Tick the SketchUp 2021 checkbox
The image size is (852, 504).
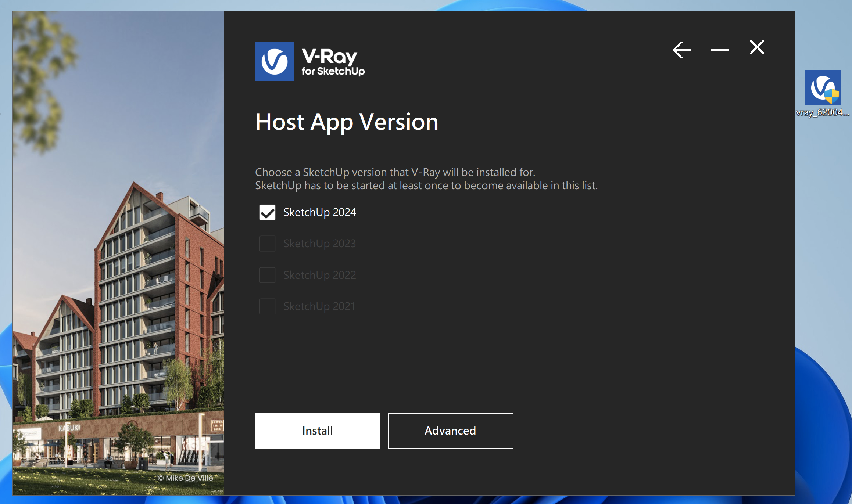(x=268, y=306)
